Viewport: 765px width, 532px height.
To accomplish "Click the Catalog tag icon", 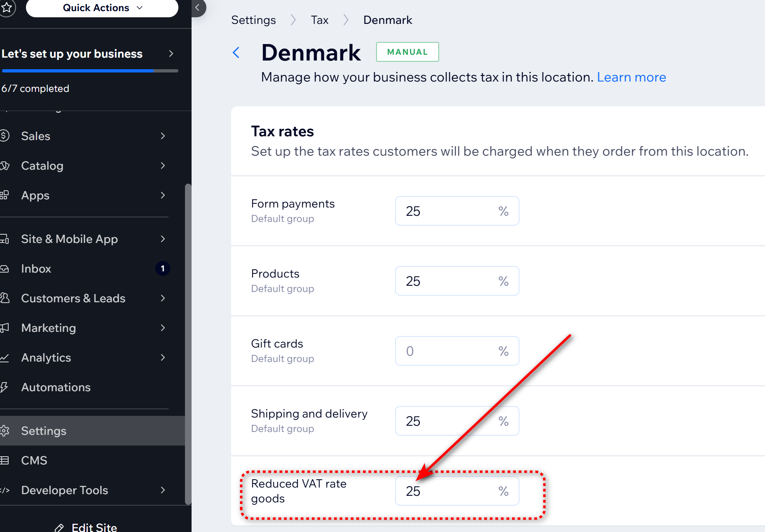I will click(5, 166).
